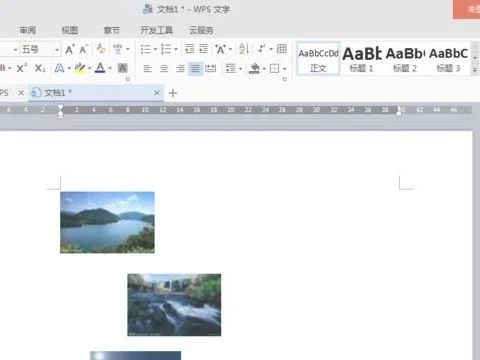Open the line spacing dropdown arrow

click(240, 69)
